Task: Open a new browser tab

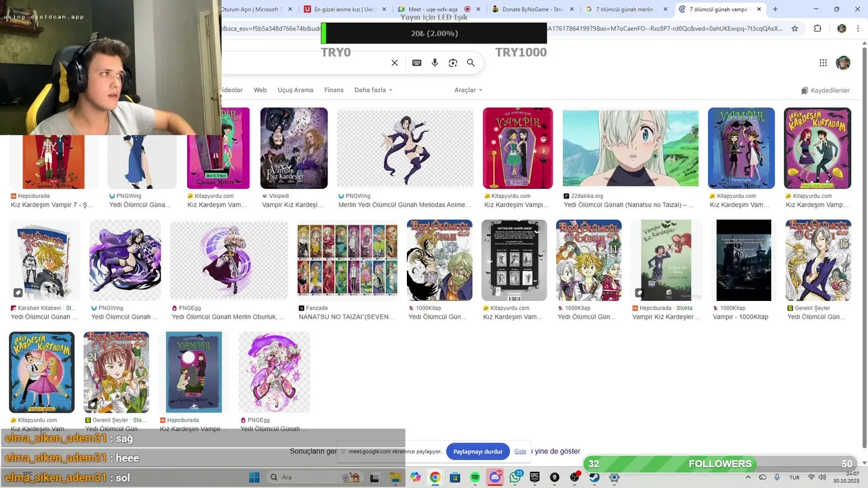Action: coord(775,9)
